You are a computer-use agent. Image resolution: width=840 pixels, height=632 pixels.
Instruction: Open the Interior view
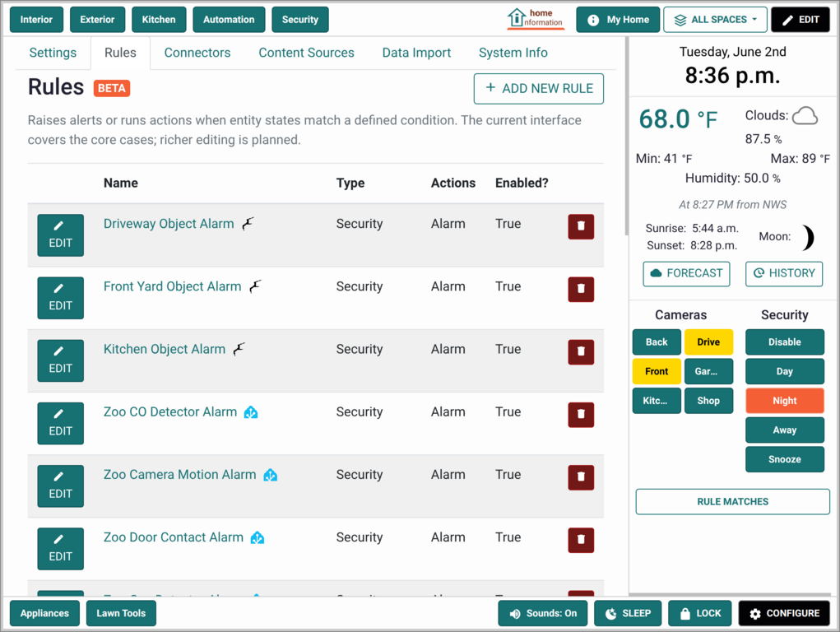pos(36,20)
